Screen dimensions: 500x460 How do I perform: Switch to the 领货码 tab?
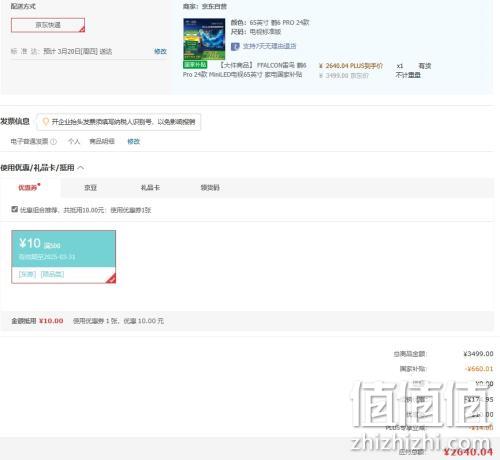tap(210, 188)
